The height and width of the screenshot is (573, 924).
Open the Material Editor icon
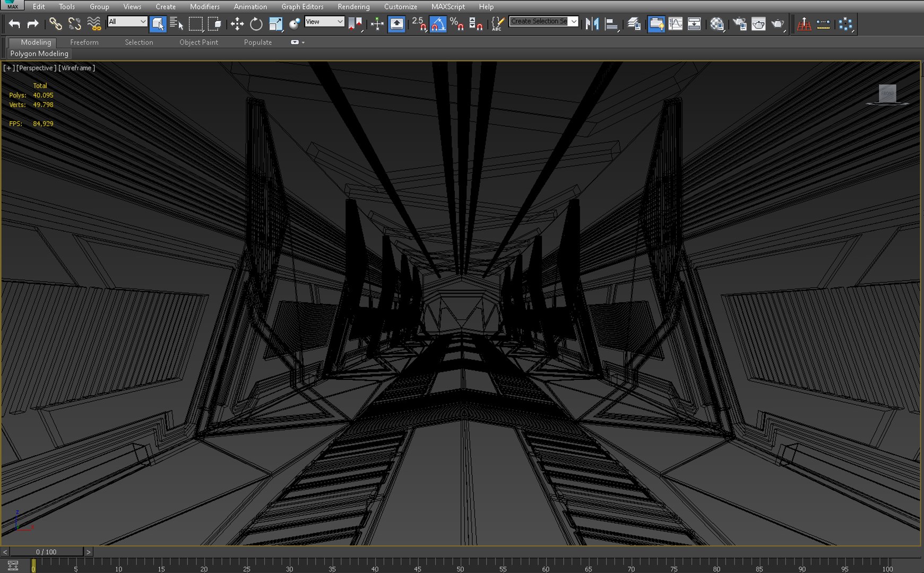click(x=717, y=24)
